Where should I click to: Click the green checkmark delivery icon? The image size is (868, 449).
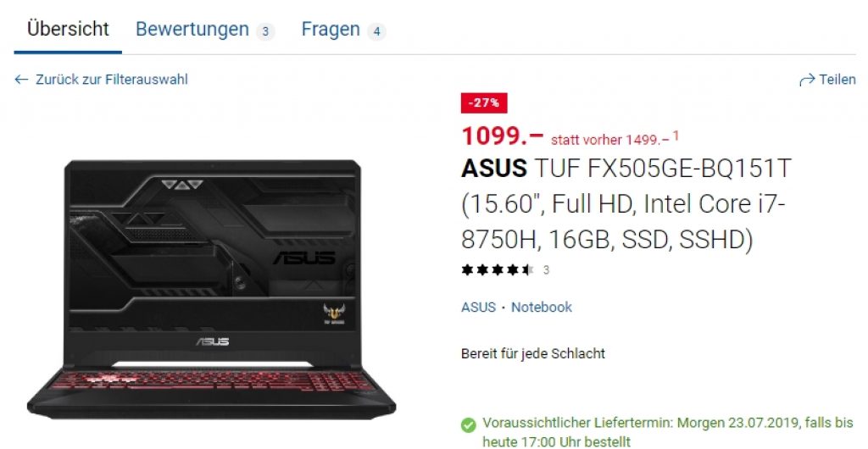click(x=468, y=424)
